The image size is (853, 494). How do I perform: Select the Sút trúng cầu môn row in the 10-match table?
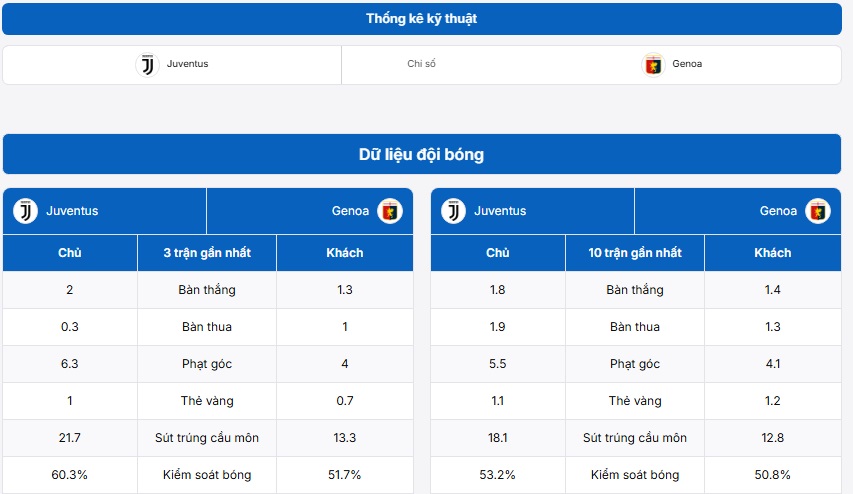(x=635, y=438)
